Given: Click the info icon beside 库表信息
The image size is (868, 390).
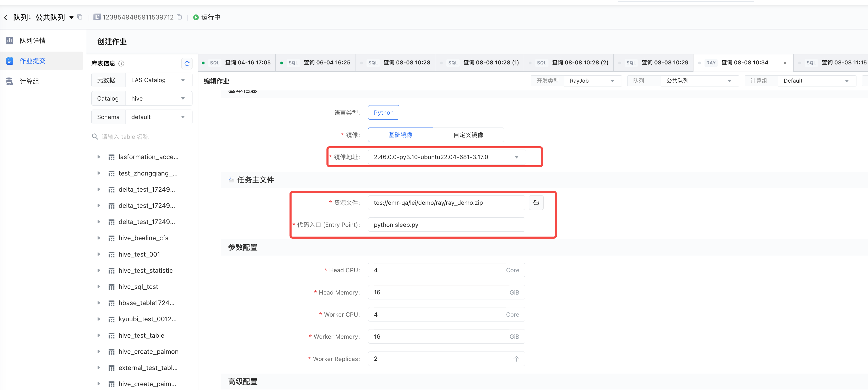Looking at the screenshot, I should click(121, 63).
